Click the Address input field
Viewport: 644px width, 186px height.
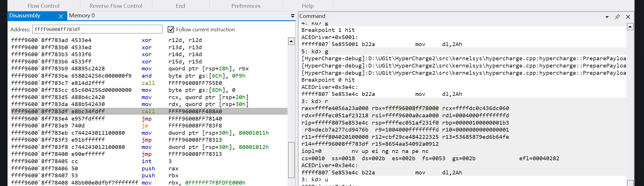point(97,29)
